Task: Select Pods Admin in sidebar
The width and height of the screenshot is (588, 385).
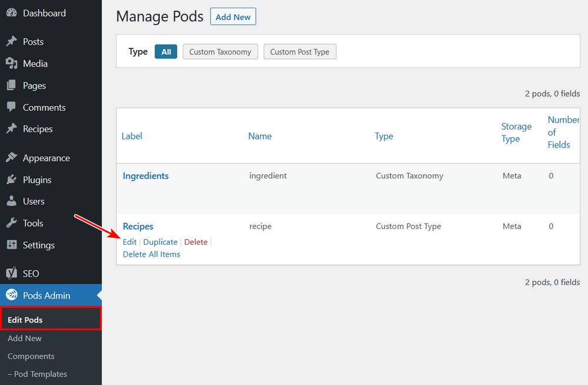Action: pos(51,296)
